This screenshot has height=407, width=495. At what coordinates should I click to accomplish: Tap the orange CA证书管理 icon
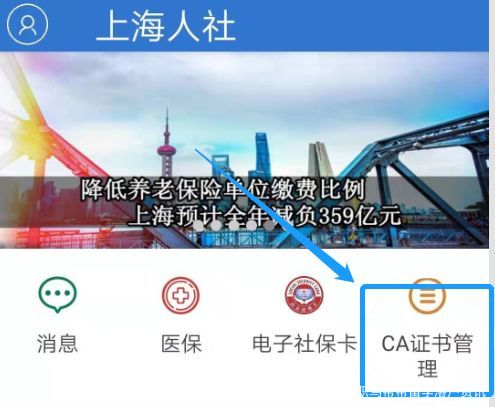[427, 296]
